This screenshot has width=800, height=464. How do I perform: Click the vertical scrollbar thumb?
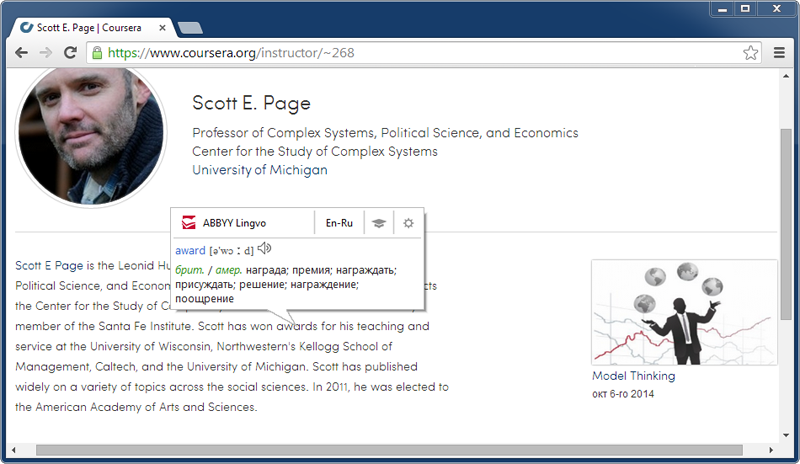(786, 224)
